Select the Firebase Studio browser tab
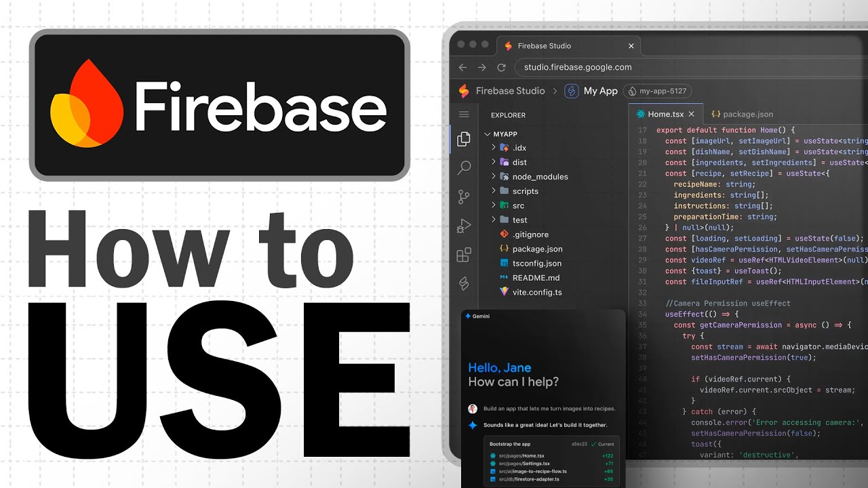Screen dimensions: 868x488 (x=568, y=46)
